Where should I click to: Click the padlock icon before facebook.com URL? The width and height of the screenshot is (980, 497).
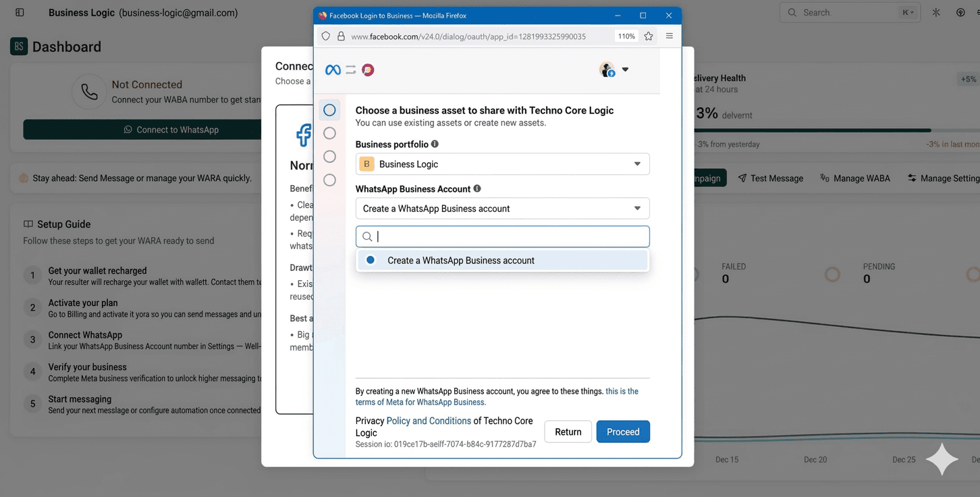coord(341,36)
